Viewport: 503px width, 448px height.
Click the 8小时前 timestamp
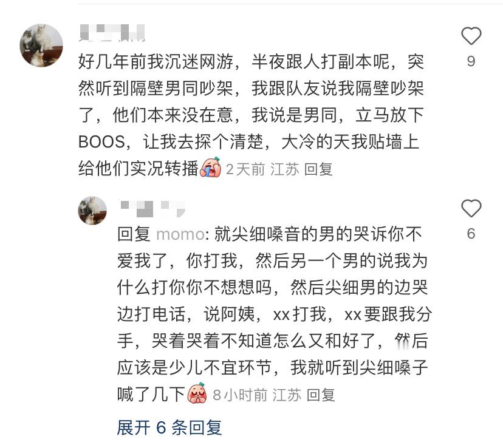pos(240,395)
